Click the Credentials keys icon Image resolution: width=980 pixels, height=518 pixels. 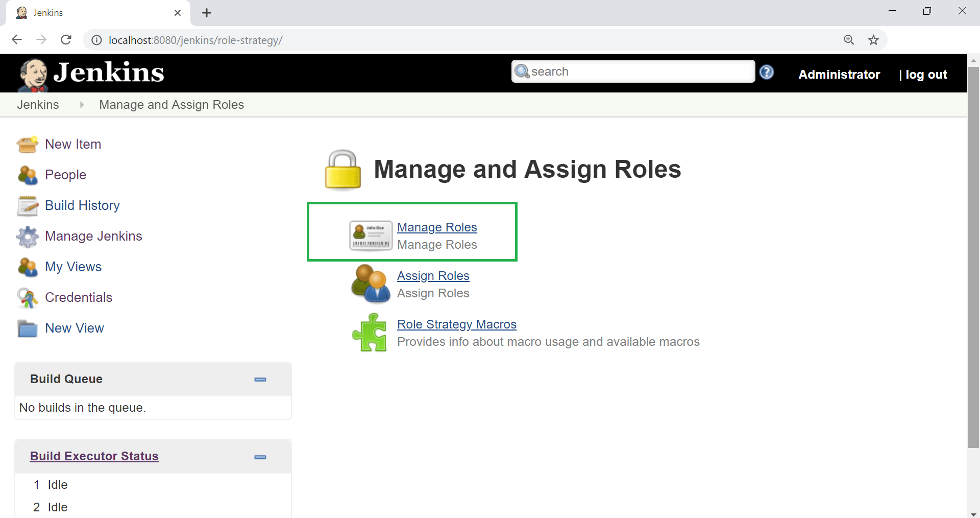pyautogui.click(x=28, y=297)
